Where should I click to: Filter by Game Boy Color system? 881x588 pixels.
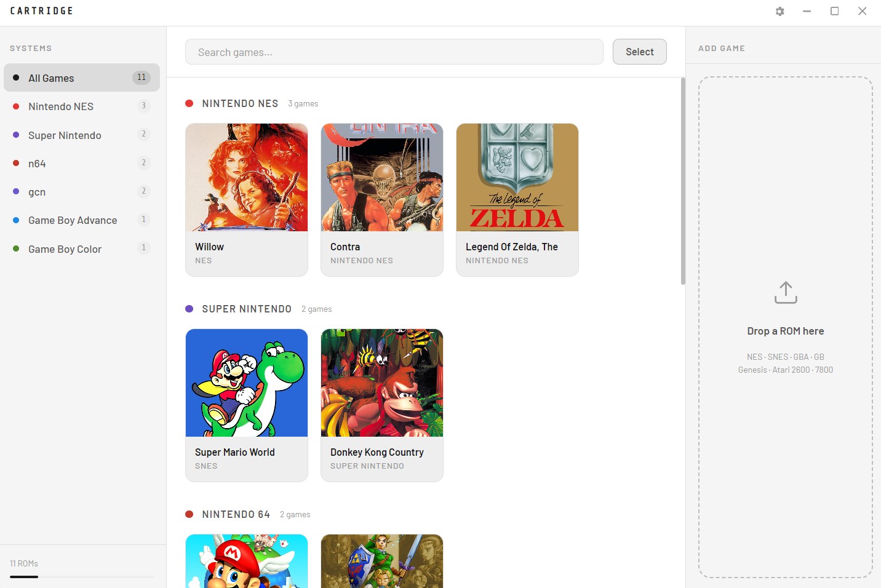(82, 248)
